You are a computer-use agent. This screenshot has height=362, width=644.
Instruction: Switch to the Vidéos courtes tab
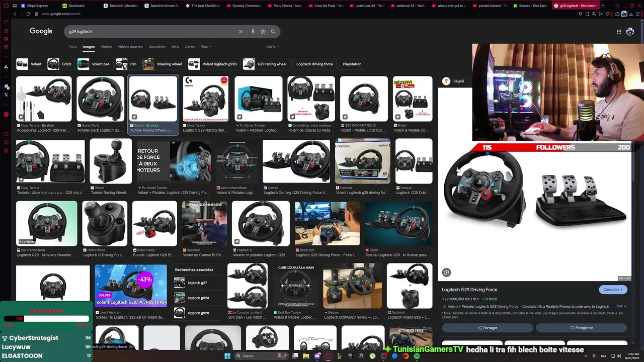coord(130,47)
